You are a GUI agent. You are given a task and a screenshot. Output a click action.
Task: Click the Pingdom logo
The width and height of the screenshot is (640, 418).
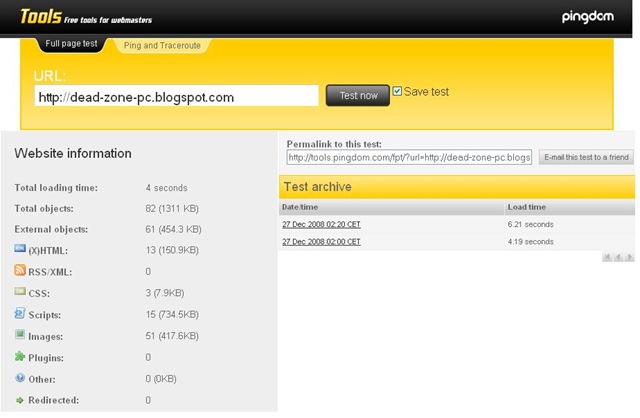click(x=588, y=17)
